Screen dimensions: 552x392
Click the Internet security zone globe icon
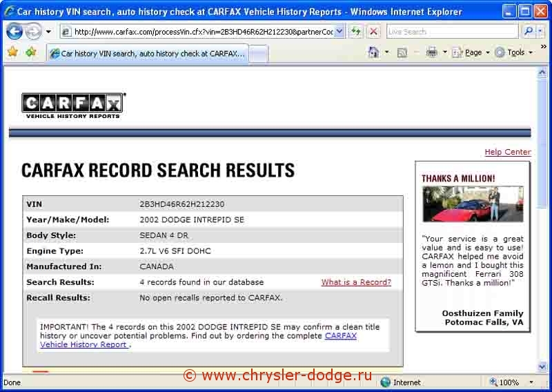click(386, 382)
